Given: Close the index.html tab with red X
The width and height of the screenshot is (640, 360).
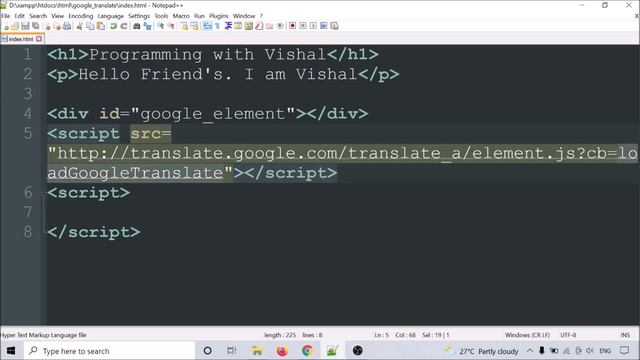Looking at the screenshot, I should (39, 39).
